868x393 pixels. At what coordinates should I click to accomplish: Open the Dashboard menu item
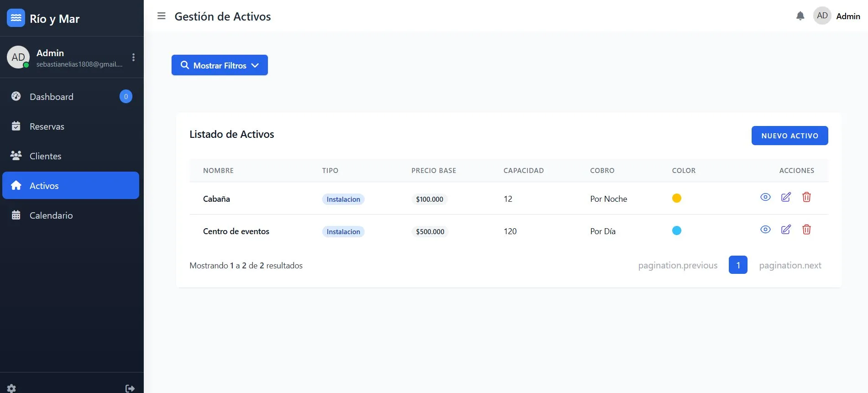pos(71,96)
